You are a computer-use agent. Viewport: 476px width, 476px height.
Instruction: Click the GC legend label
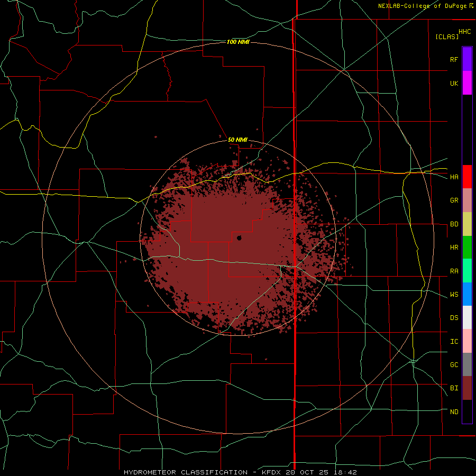coord(454,365)
